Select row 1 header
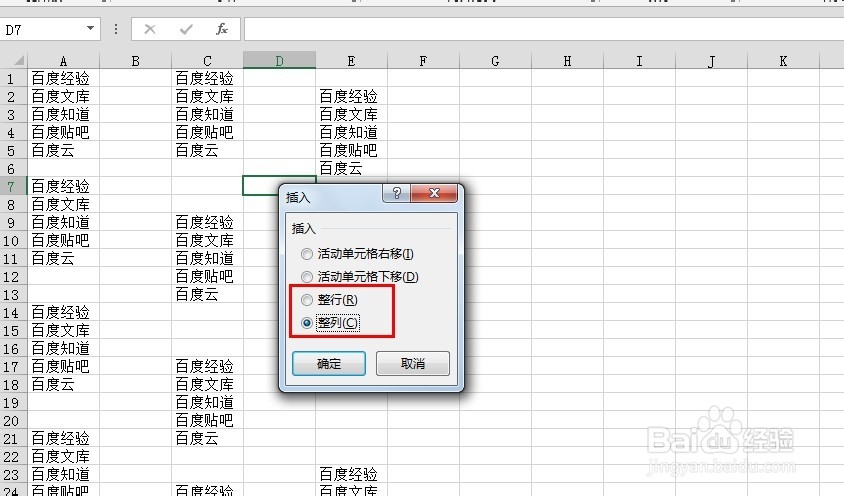 tap(13, 79)
